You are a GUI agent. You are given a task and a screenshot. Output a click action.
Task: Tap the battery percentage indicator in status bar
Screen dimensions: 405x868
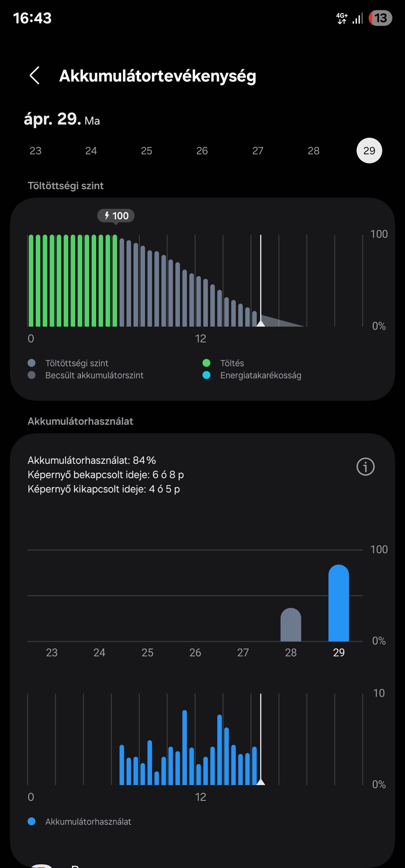[x=380, y=18]
